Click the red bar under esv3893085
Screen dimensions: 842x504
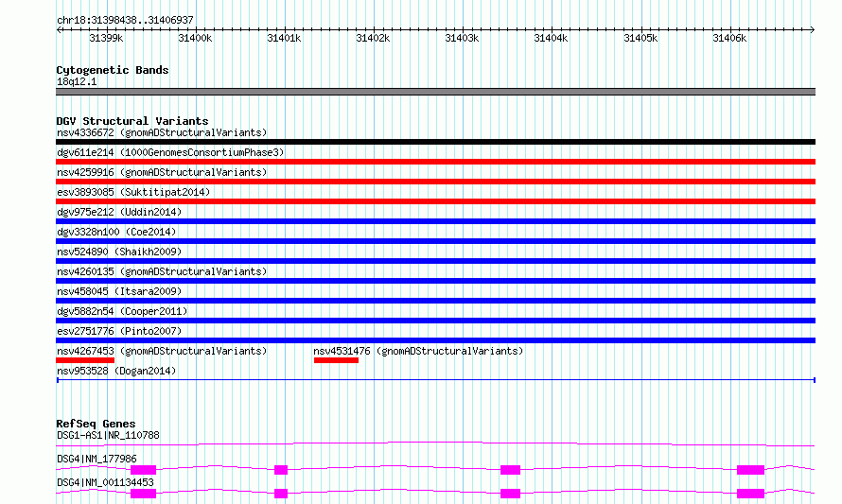click(435, 201)
